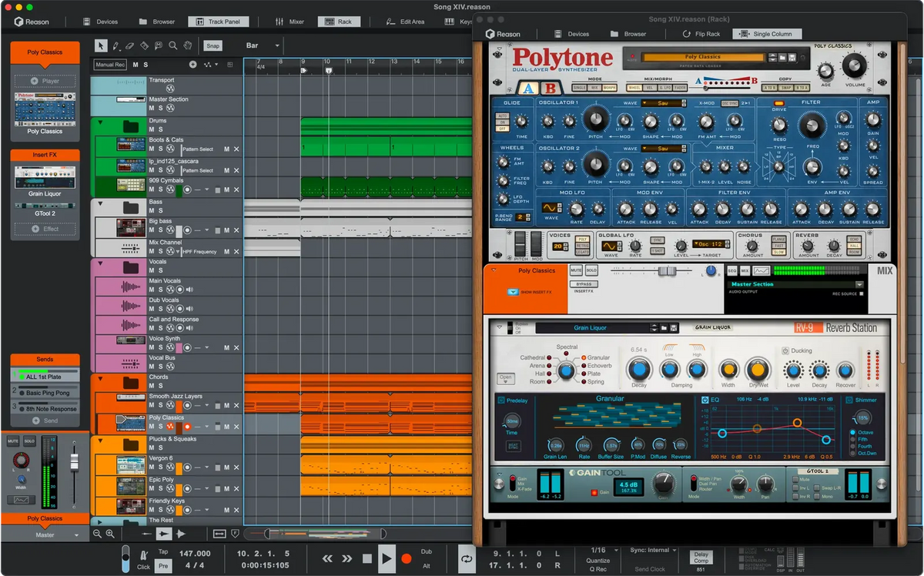
Task: Open the Browser tab in main window
Action: (x=157, y=22)
